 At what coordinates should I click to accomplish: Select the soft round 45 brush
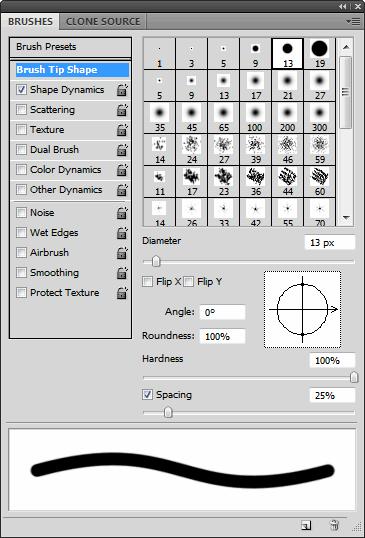(x=191, y=118)
